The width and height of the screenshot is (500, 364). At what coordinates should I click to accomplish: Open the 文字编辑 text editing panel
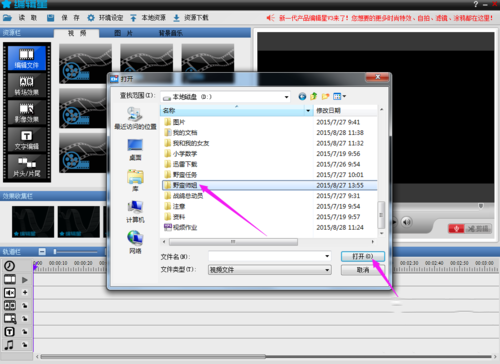point(27,140)
